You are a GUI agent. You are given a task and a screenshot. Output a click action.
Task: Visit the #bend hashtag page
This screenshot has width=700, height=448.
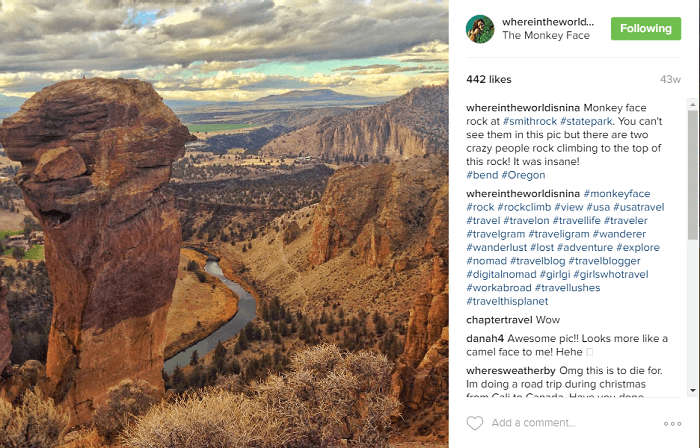click(482, 175)
